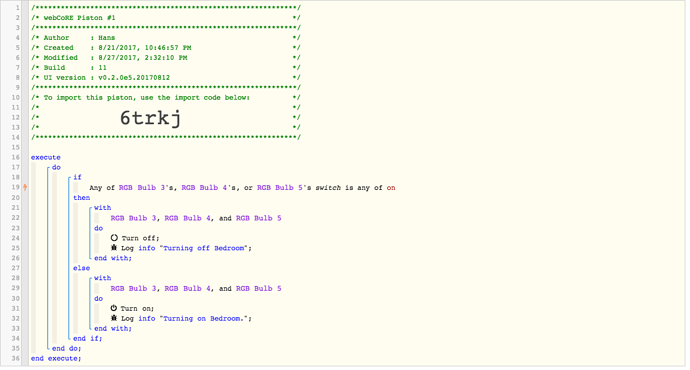Click "end with;" on line 33
The width and height of the screenshot is (690, 370).
[113, 328]
